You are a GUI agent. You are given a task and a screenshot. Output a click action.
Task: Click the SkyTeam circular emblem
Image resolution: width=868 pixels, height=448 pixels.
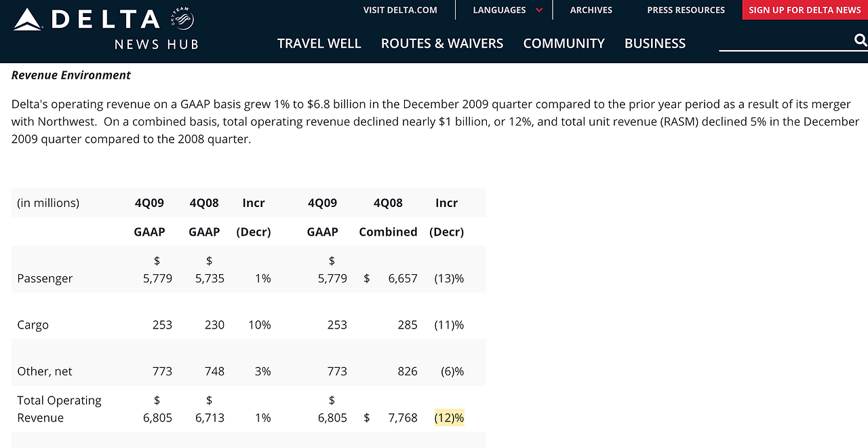(x=183, y=19)
